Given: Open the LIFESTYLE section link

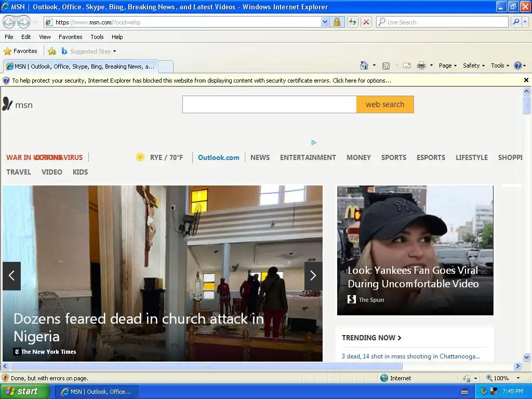Looking at the screenshot, I should pos(472,157).
